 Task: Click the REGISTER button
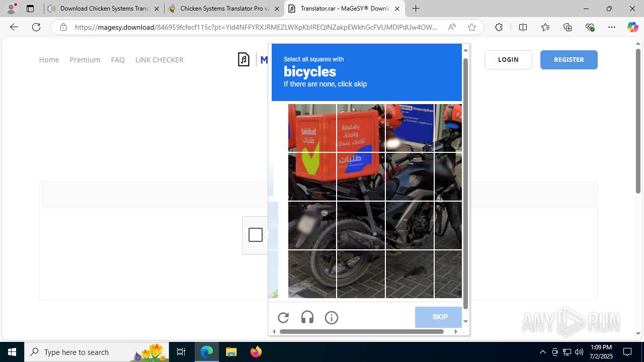click(569, 60)
